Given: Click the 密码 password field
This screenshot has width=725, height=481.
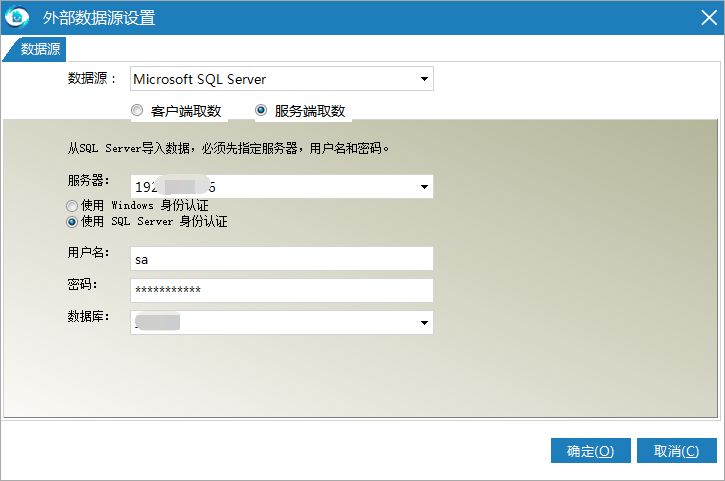Looking at the screenshot, I should coord(282,290).
